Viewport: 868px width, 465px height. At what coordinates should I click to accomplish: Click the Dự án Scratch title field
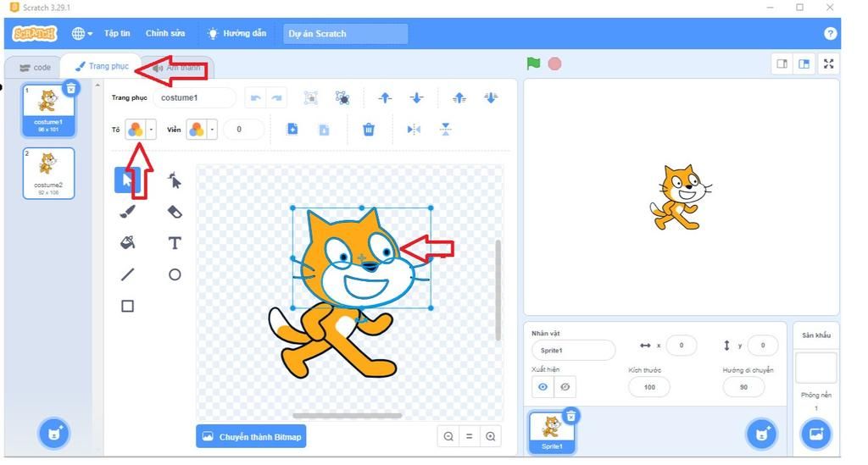(346, 34)
